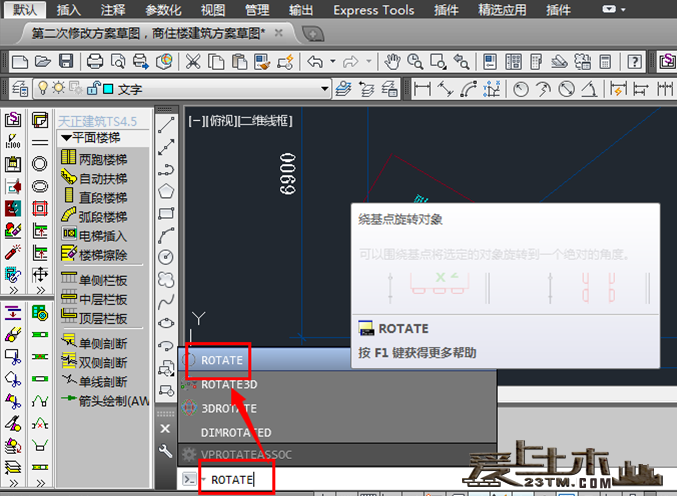Select the Line draw tool

(x=166, y=125)
